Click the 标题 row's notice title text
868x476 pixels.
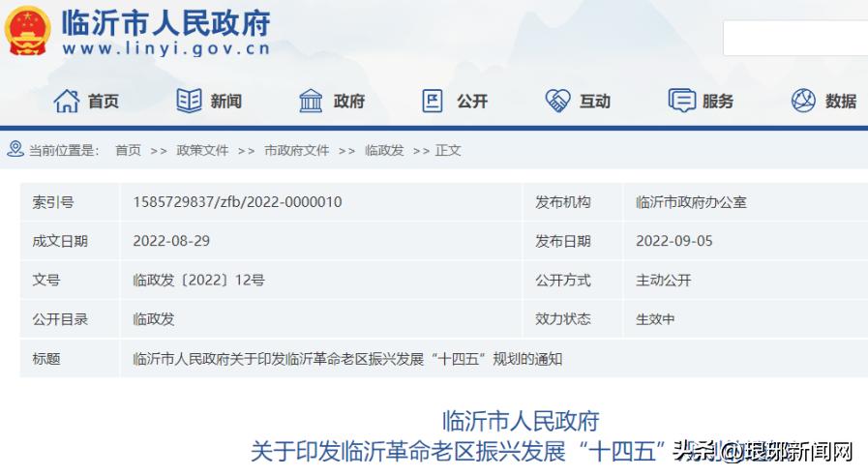point(347,359)
